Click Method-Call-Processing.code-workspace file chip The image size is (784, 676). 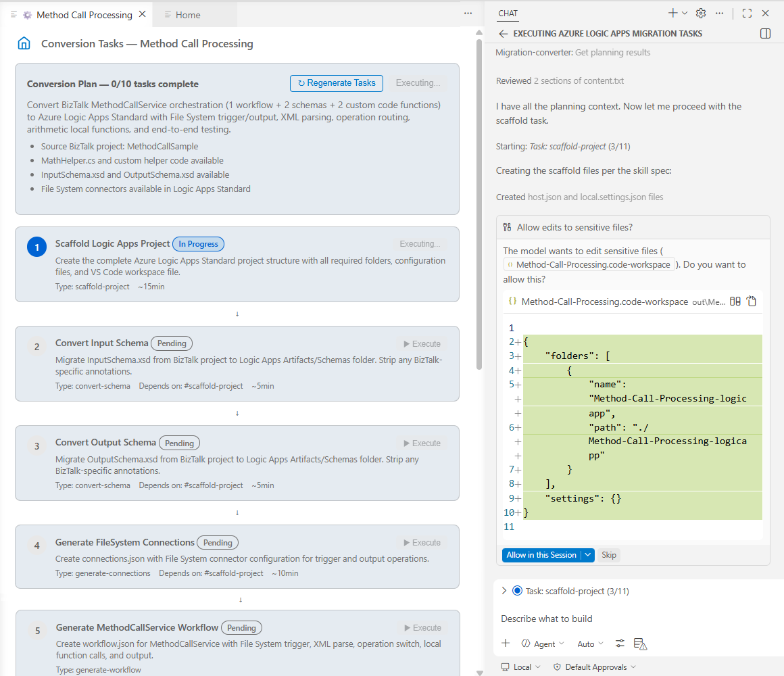point(589,264)
